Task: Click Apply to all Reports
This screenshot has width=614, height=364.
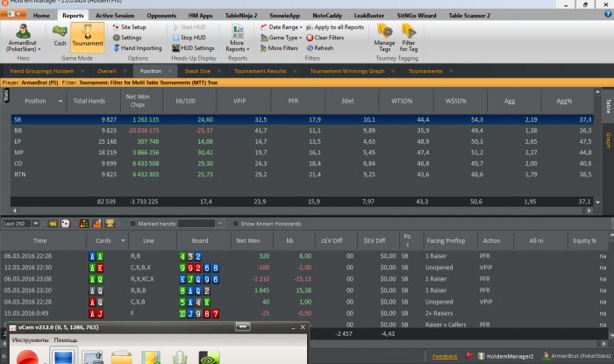Action: coord(335,27)
